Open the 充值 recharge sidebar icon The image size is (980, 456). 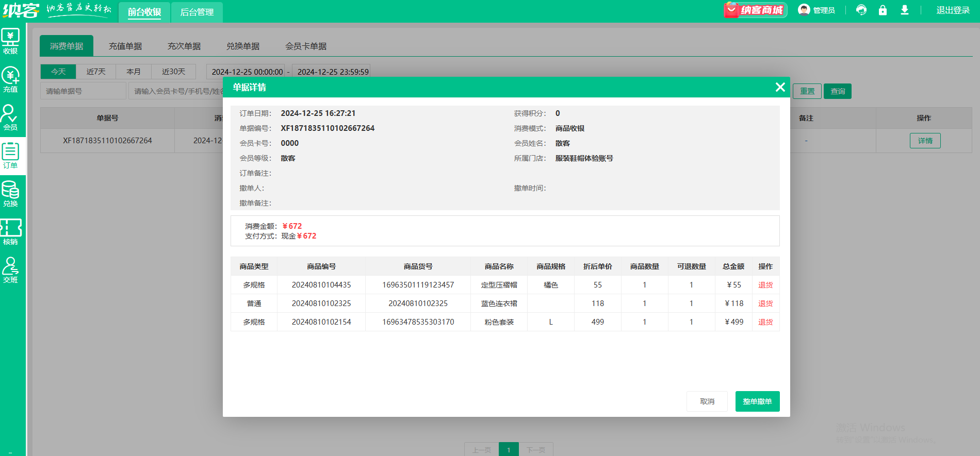tap(10, 80)
